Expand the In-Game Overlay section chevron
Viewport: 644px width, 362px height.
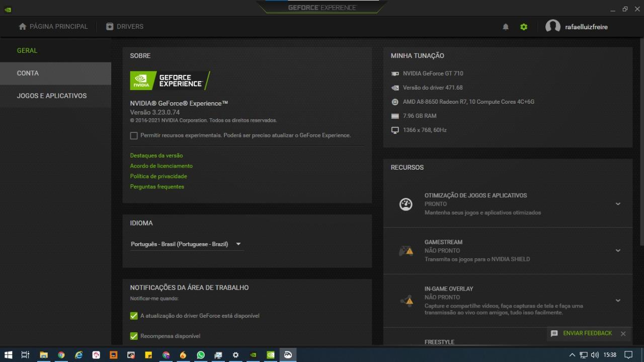(618, 301)
